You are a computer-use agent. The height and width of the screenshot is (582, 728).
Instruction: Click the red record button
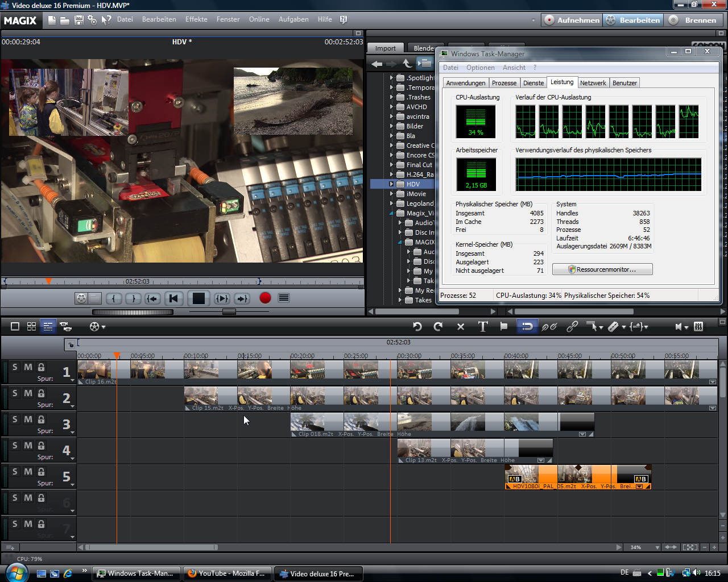coord(265,298)
